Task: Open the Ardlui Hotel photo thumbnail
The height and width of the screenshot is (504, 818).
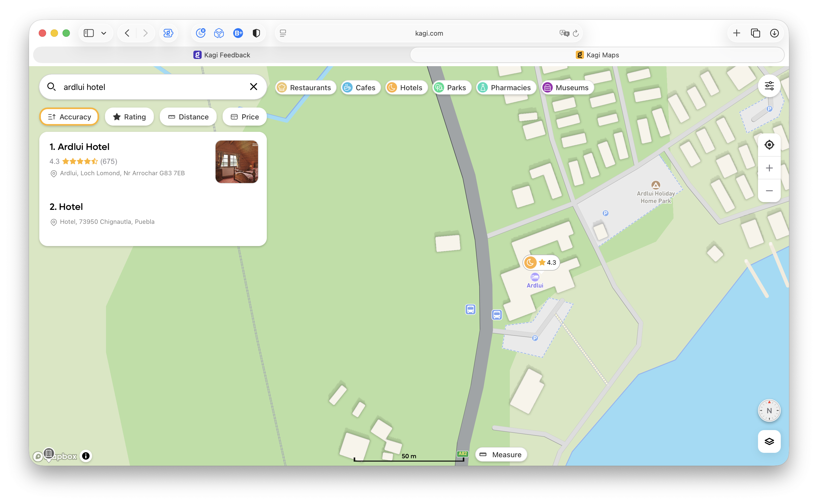Action: click(236, 162)
